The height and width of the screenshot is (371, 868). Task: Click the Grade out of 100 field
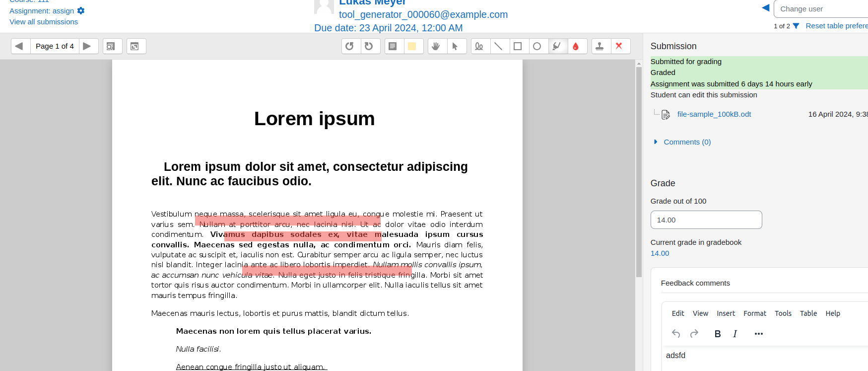[x=706, y=220]
